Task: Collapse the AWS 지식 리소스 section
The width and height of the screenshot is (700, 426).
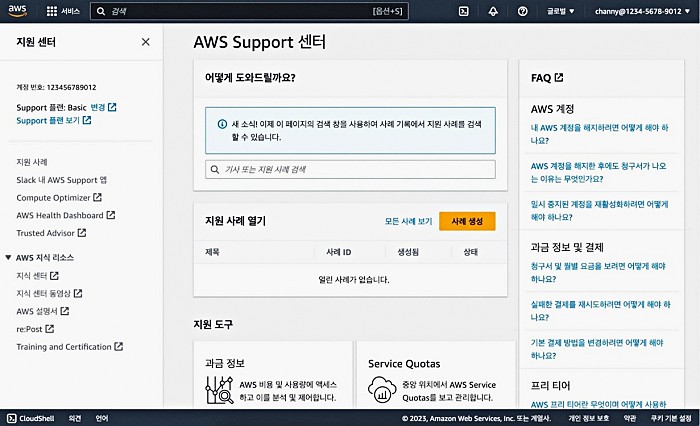Action: point(9,257)
